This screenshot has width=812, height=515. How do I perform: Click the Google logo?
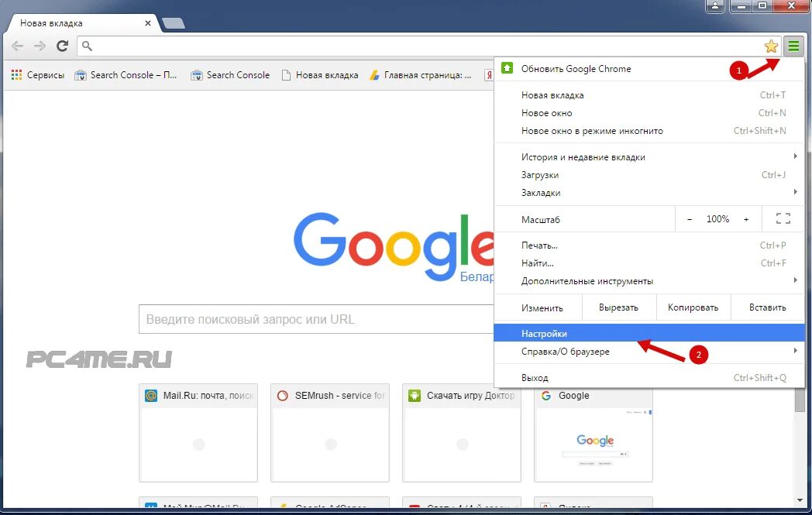coord(394,245)
